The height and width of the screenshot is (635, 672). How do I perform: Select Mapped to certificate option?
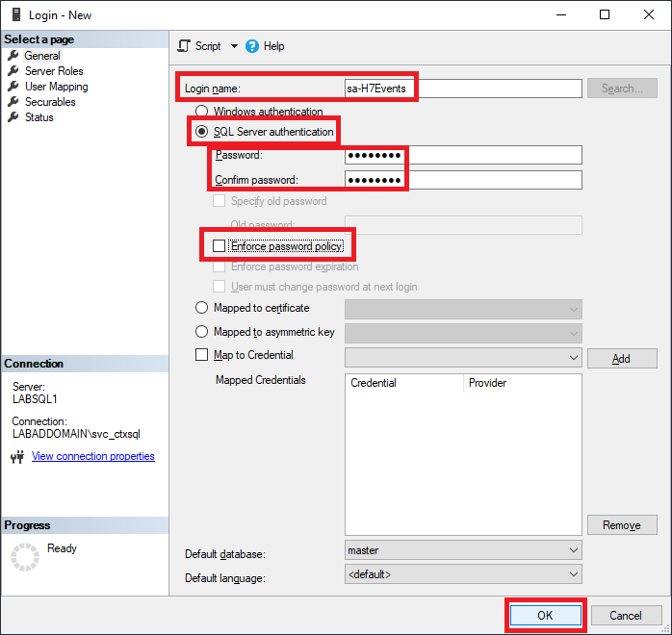pos(202,308)
